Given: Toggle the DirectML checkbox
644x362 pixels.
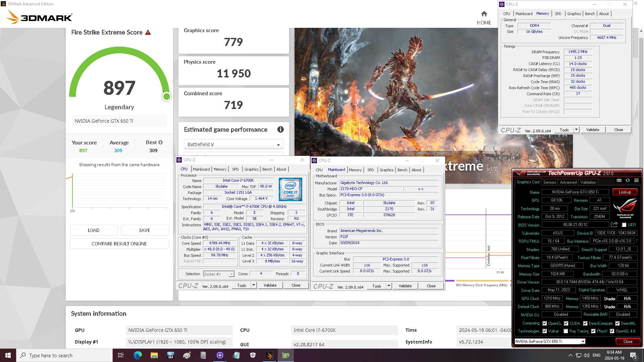Looking at the screenshot, I should point(617,323).
